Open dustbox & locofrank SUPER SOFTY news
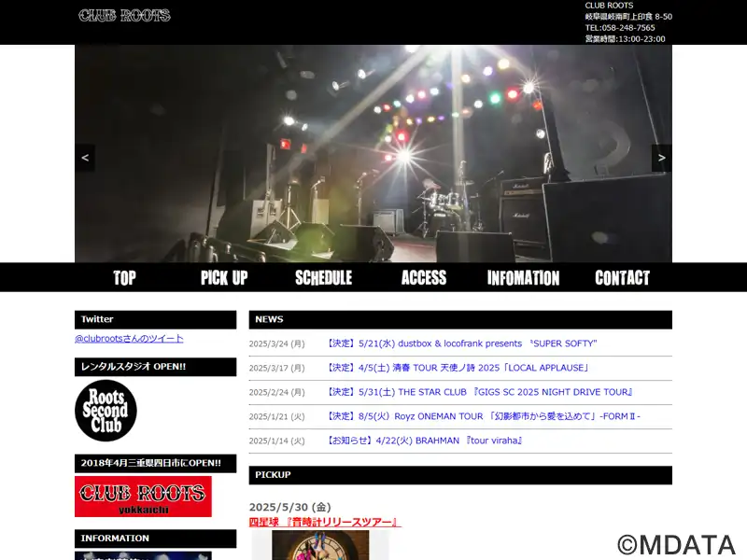The height and width of the screenshot is (560, 747). pos(460,343)
